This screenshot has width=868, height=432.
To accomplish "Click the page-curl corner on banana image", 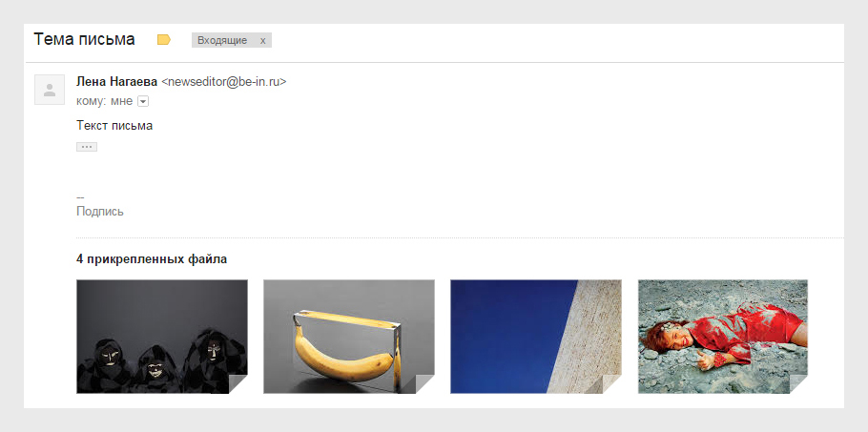I will (425, 384).
